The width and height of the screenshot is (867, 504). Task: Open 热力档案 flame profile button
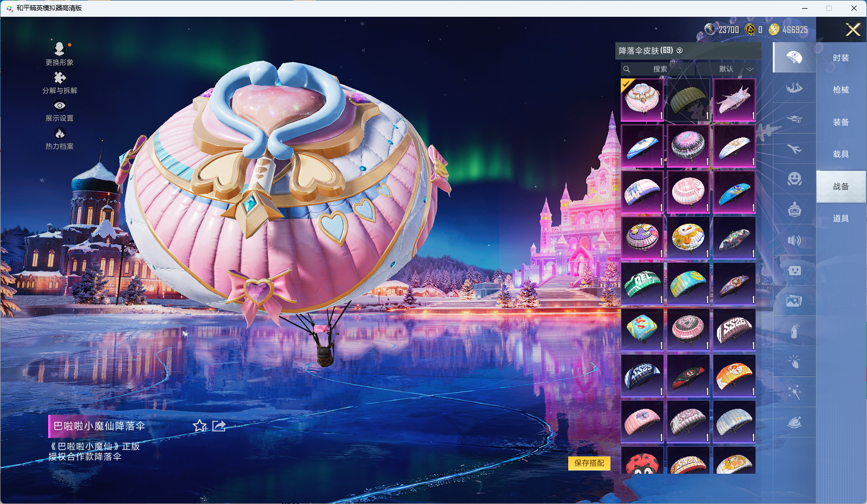(x=60, y=134)
